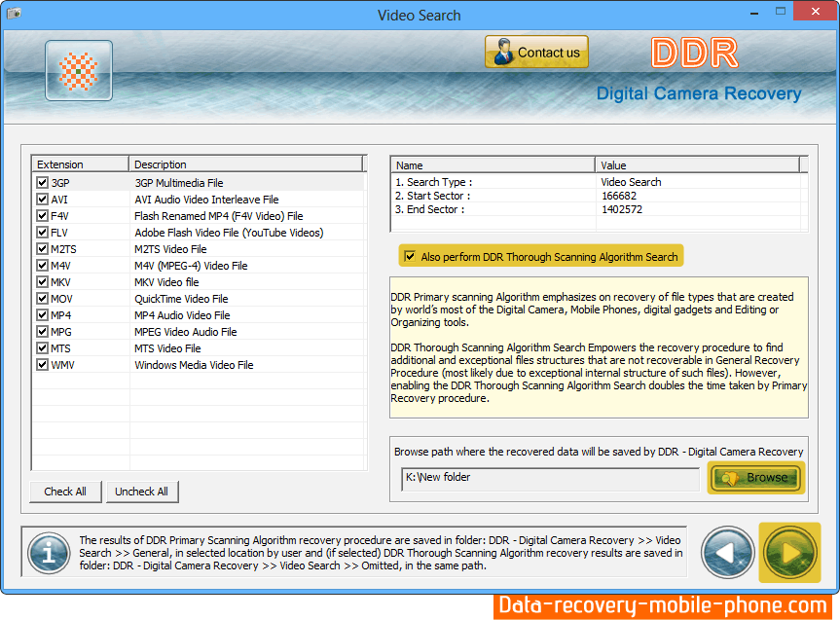Toggle the MKV extension checkbox
840x620 pixels.
(42, 282)
